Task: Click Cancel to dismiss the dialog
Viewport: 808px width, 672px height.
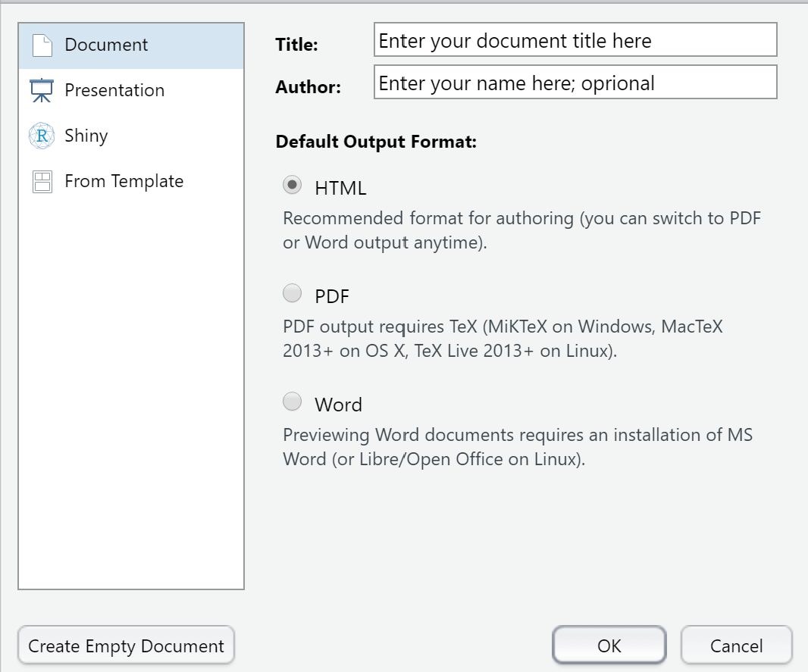Action: [x=736, y=645]
